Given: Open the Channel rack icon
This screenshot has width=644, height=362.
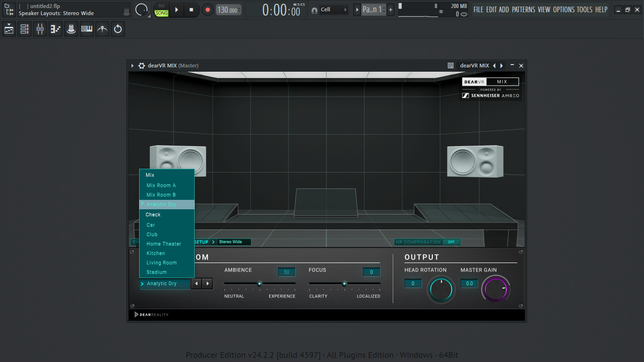Looking at the screenshot, I should 25,29.
